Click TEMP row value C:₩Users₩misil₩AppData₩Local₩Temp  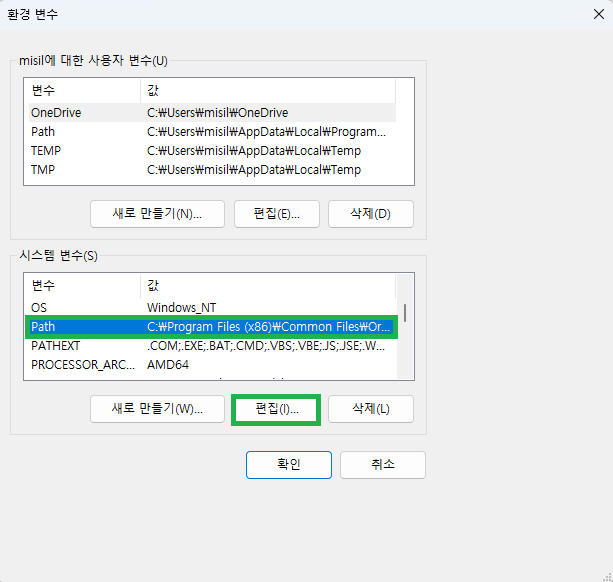click(x=254, y=151)
